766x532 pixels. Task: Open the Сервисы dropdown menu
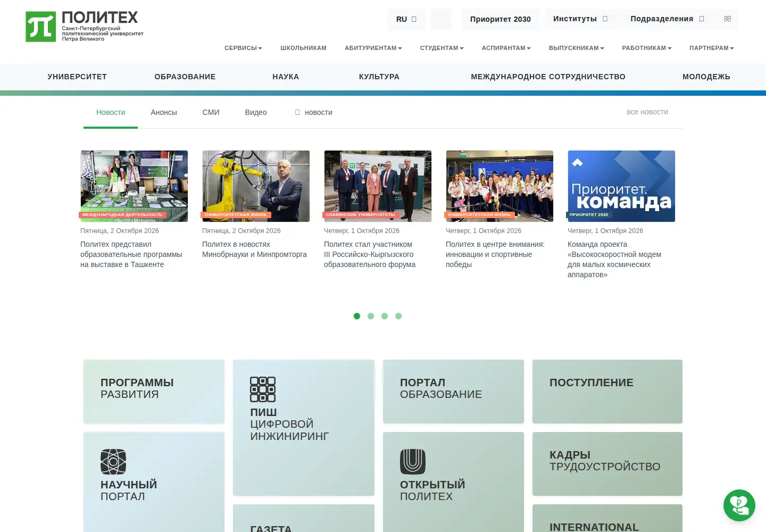pyautogui.click(x=243, y=48)
